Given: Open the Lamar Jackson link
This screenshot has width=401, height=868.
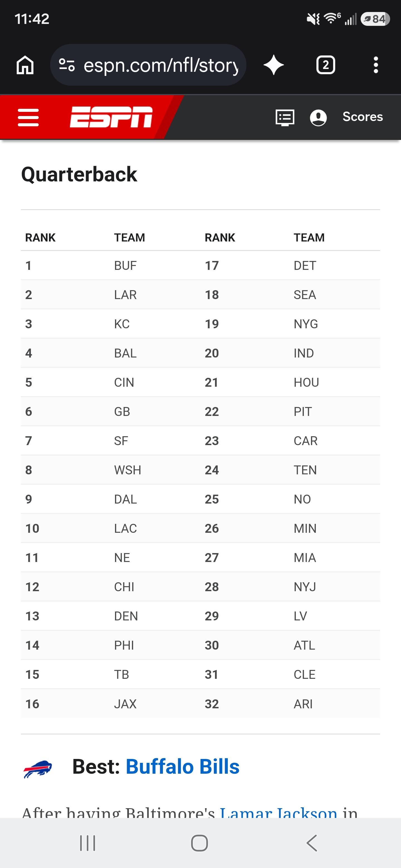Looking at the screenshot, I should [278, 812].
